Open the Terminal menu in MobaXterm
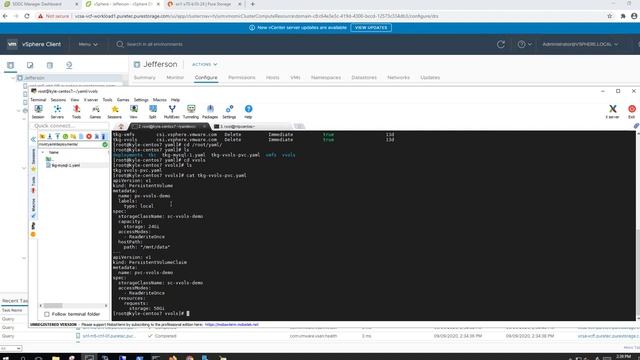 click(x=38, y=100)
